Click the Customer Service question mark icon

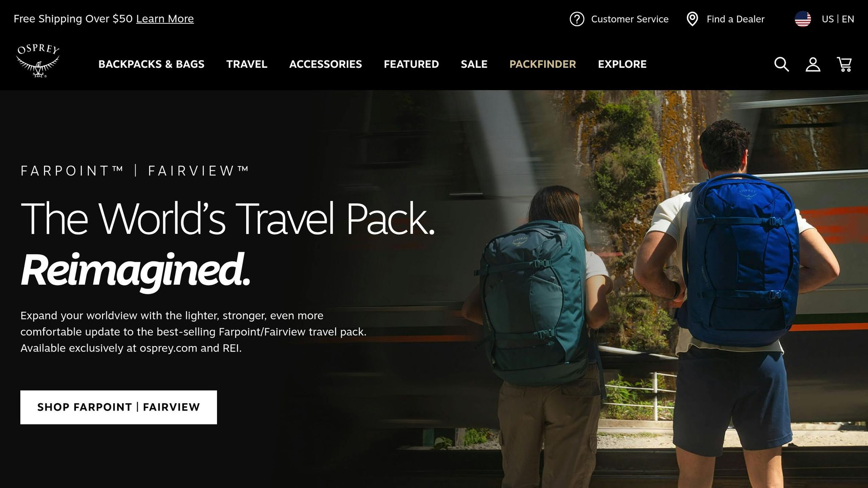point(577,19)
